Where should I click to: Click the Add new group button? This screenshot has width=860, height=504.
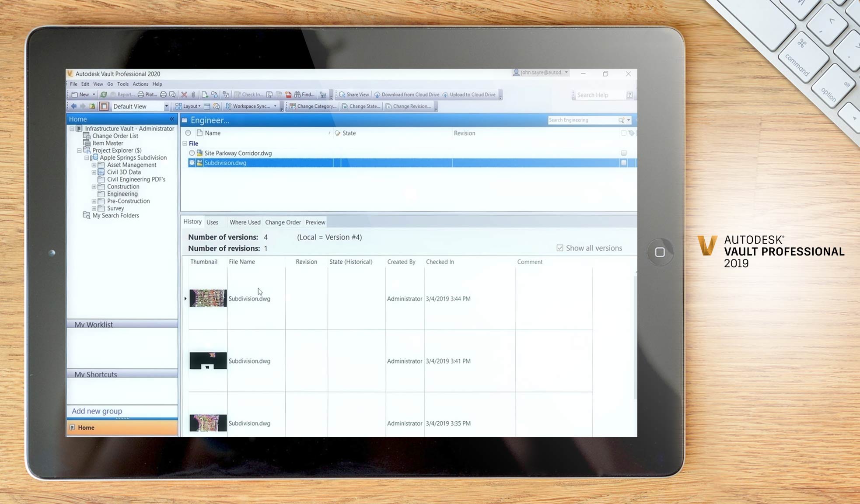(x=97, y=411)
